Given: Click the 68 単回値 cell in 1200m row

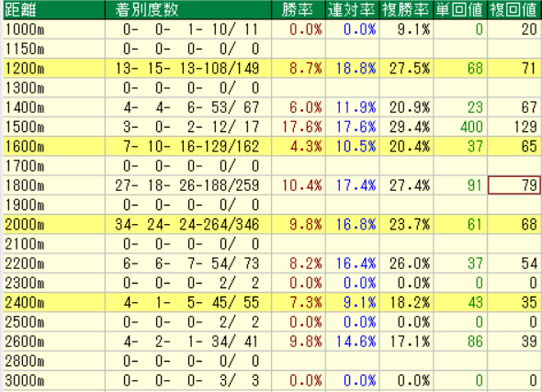Looking at the screenshot, I should [460, 68].
